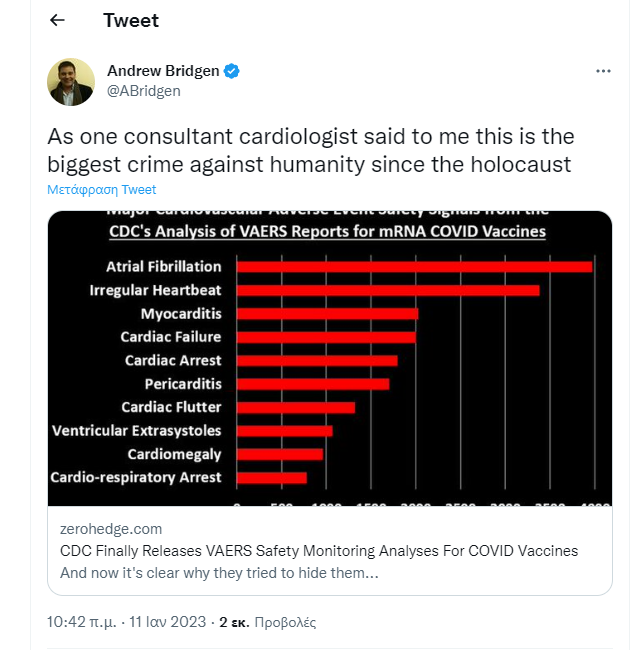Open the VAERS bar chart image
Image resolution: width=631 pixels, height=650 pixels.
click(330, 358)
